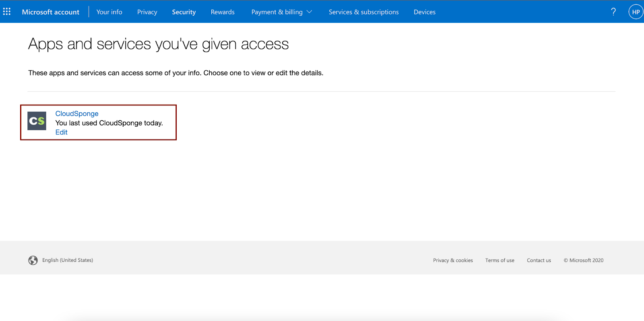Open the HP account avatar menu
Image resolution: width=644 pixels, height=321 pixels.
(636, 12)
